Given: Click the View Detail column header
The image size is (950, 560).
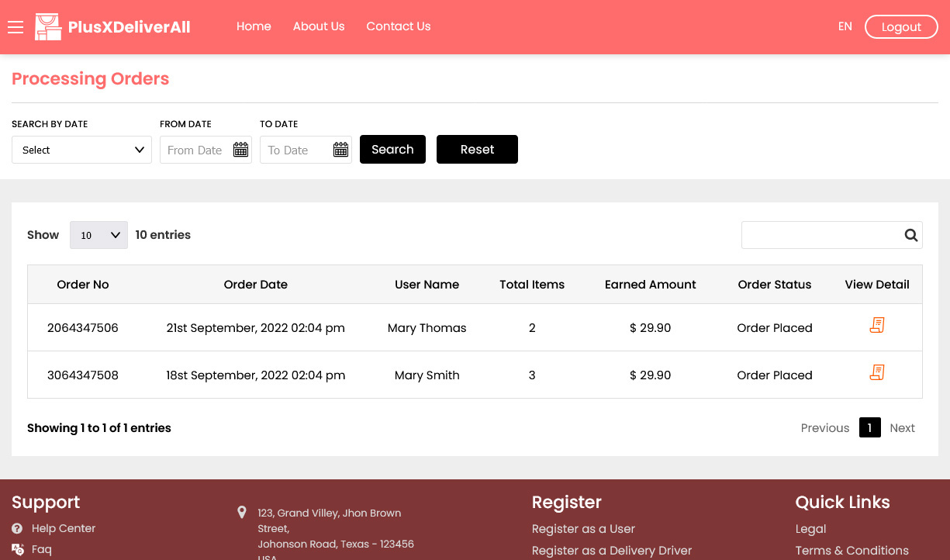Looking at the screenshot, I should tap(877, 285).
